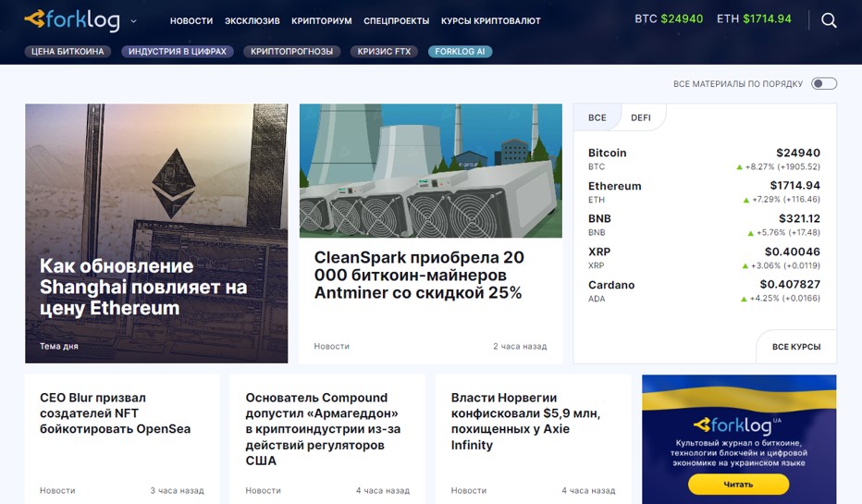The height and width of the screenshot is (504, 862).
Task: Open the BNB row in rates widget
Action: point(704,226)
